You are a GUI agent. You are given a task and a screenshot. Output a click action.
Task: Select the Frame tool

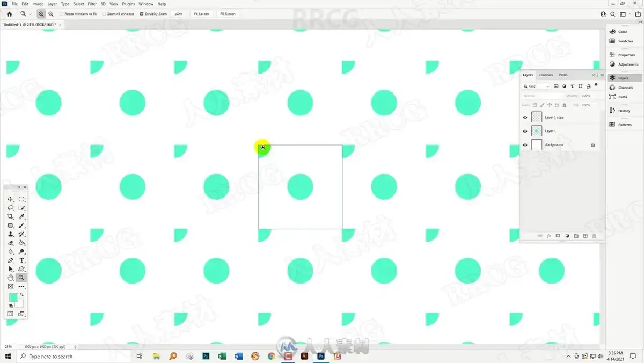click(x=10, y=287)
